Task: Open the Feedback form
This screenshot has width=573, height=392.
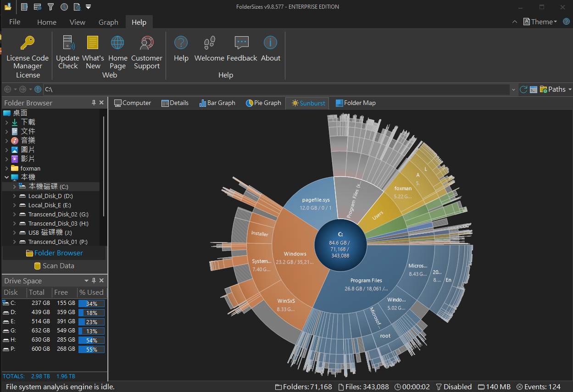Action: [x=242, y=50]
